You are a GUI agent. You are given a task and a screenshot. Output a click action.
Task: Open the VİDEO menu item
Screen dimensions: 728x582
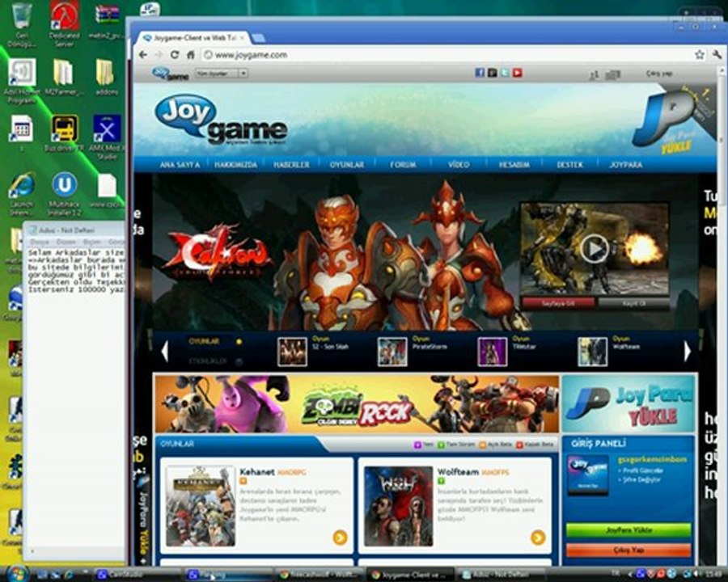point(459,165)
